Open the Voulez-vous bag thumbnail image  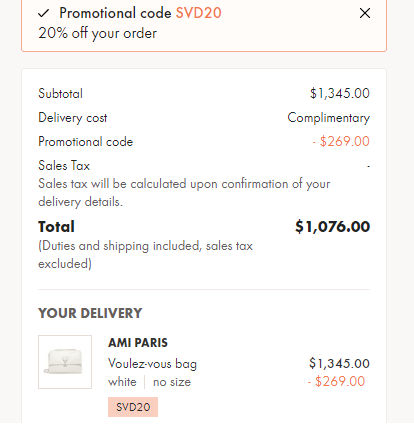tap(65, 362)
